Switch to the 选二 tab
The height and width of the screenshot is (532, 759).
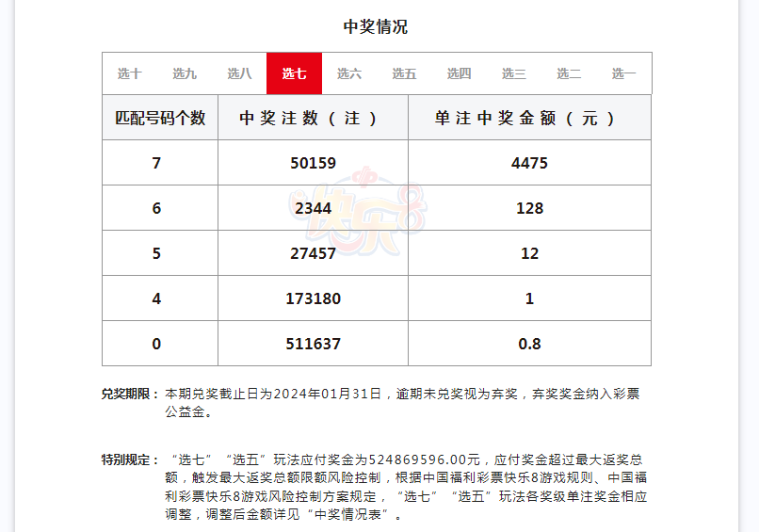(569, 73)
